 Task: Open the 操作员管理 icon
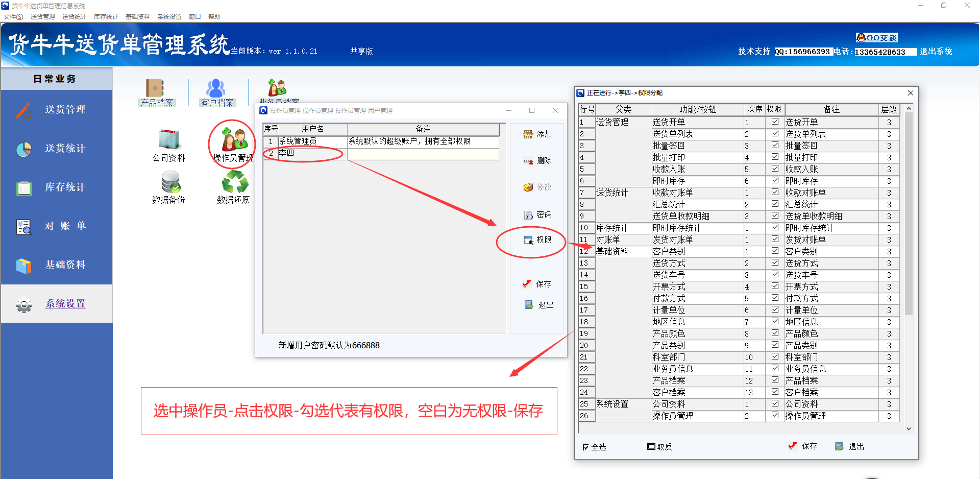click(233, 145)
